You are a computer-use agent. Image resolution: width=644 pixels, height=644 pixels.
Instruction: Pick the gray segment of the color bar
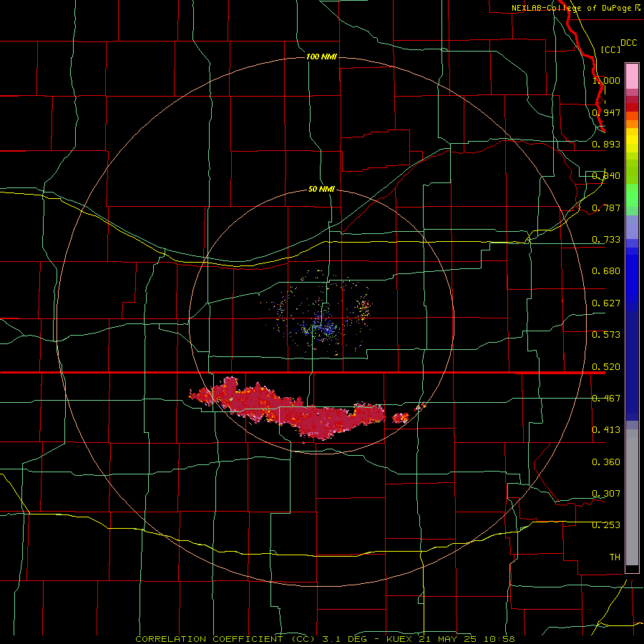632,497
